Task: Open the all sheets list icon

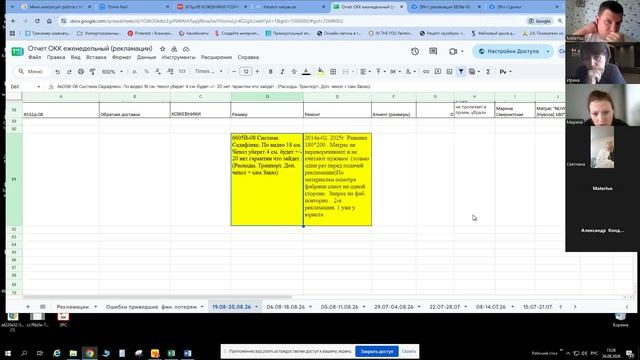Action: (42, 307)
